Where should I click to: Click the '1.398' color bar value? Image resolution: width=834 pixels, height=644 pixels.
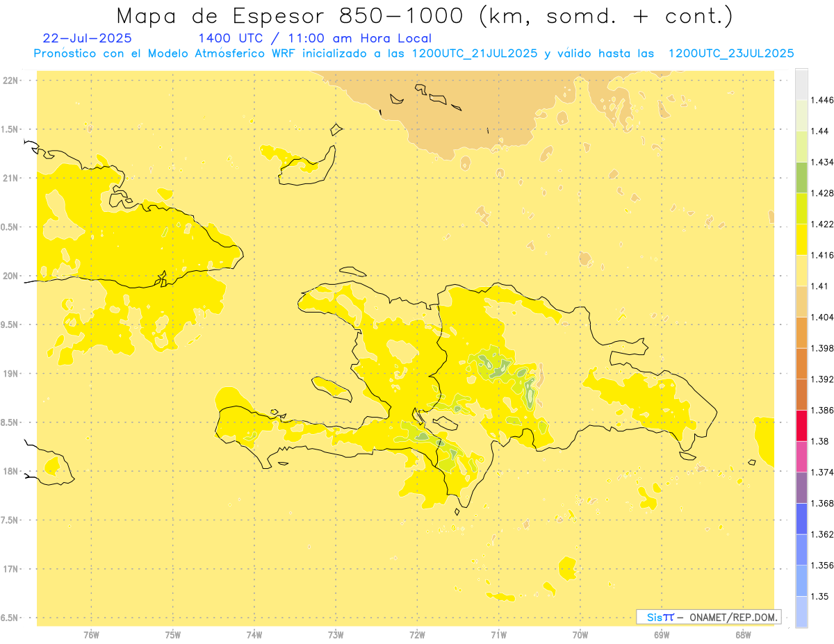point(821,348)
